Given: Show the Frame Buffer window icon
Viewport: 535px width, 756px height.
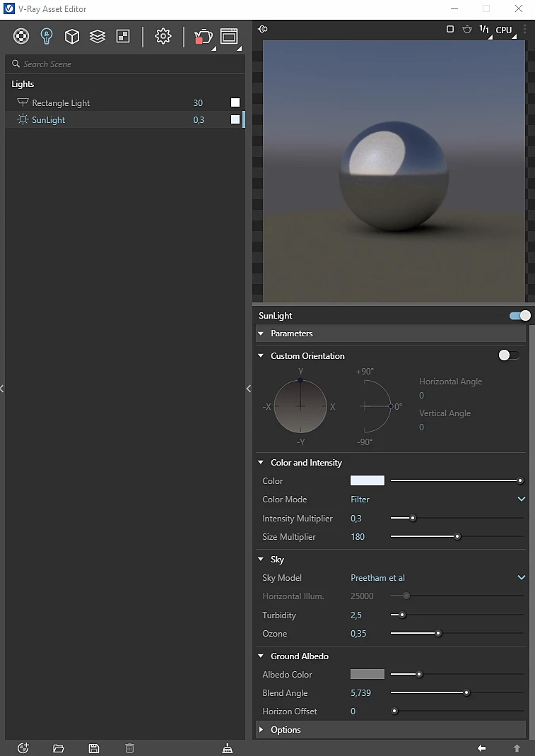Looking at the screenshot, I should pyautogui.click(x=229, y=36).
